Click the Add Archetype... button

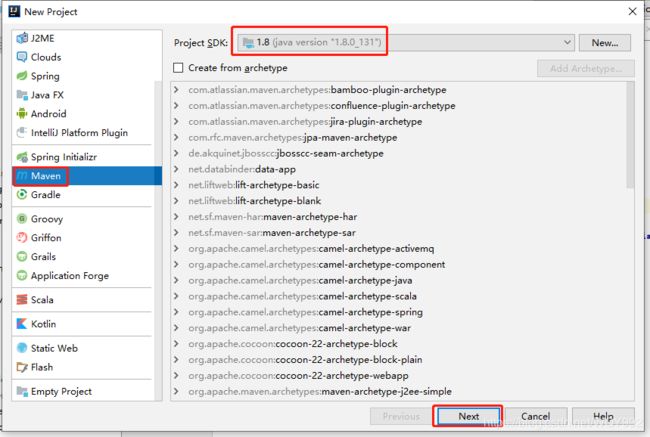pyautogui.click(x=586, y=68)
